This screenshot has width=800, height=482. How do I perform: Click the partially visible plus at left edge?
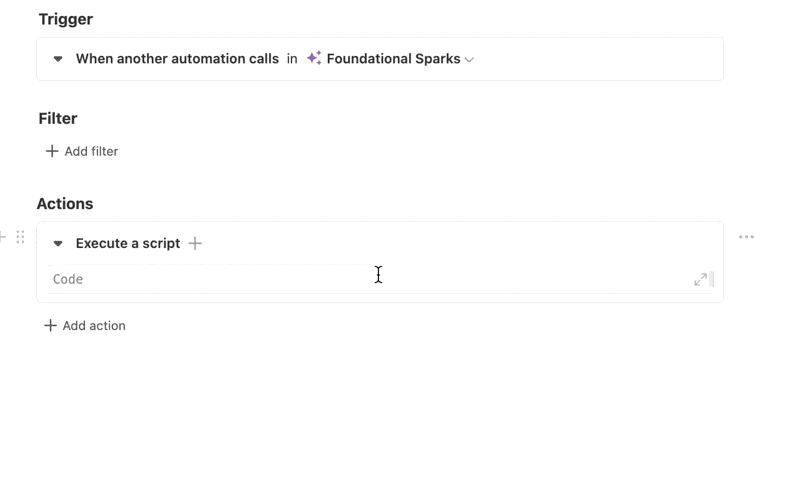click(x=3, y=237)
